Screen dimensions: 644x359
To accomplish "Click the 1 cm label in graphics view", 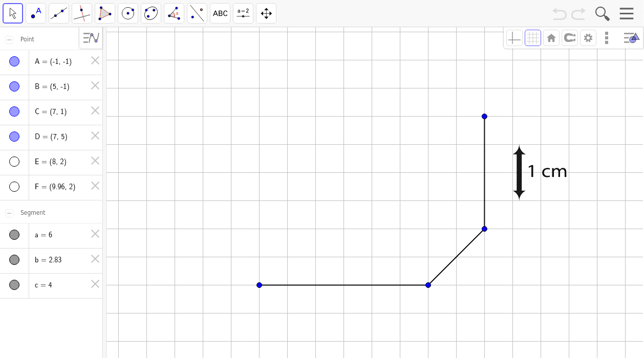I will click(547, 171).
